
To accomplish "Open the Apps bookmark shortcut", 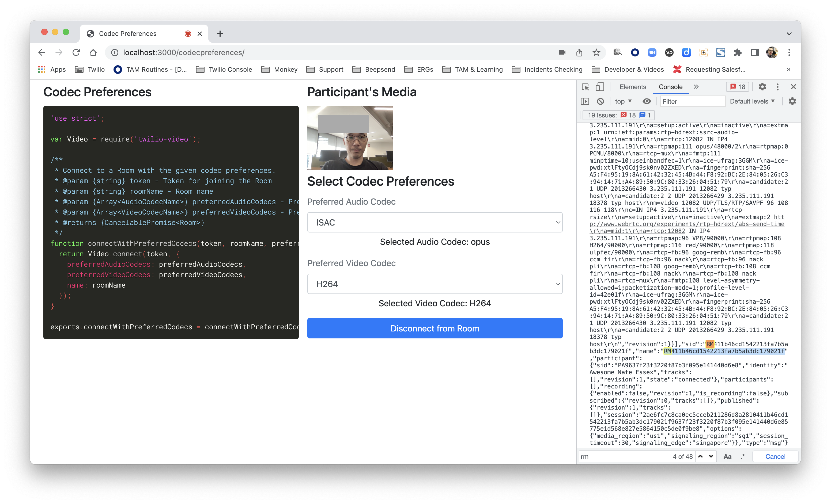I will pyautogui.click(x=52, y=69).
